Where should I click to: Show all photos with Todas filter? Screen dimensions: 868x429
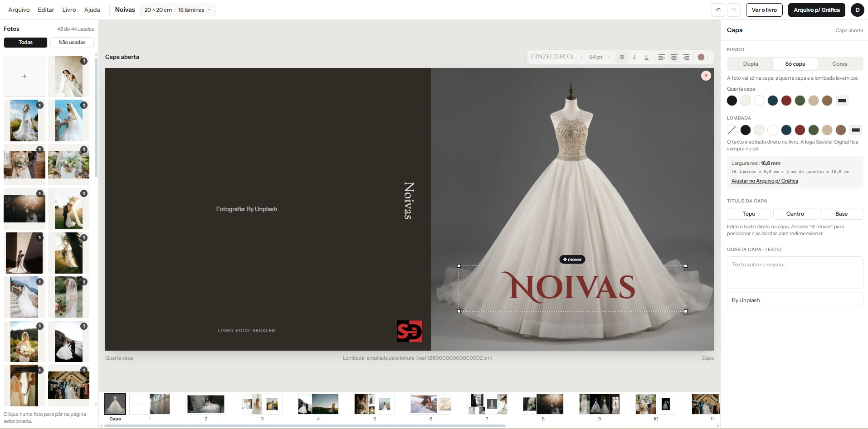pyautogui.click(x=25, y=43)
